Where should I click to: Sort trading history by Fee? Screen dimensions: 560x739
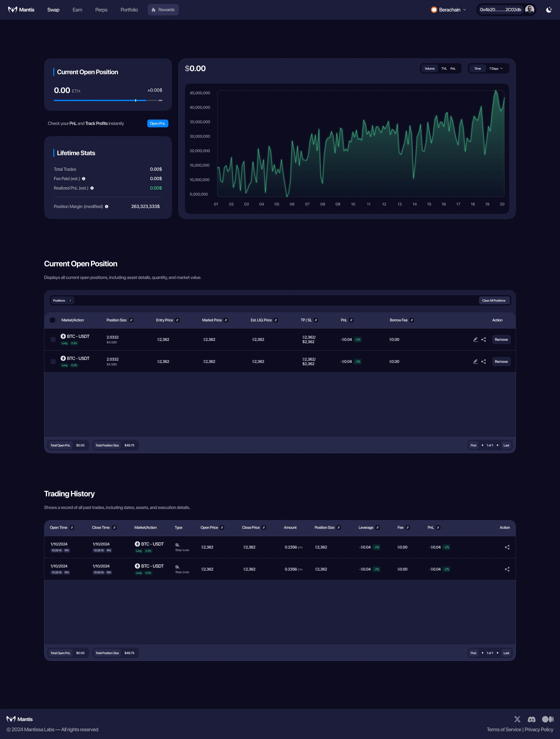[x=408, y=527]
